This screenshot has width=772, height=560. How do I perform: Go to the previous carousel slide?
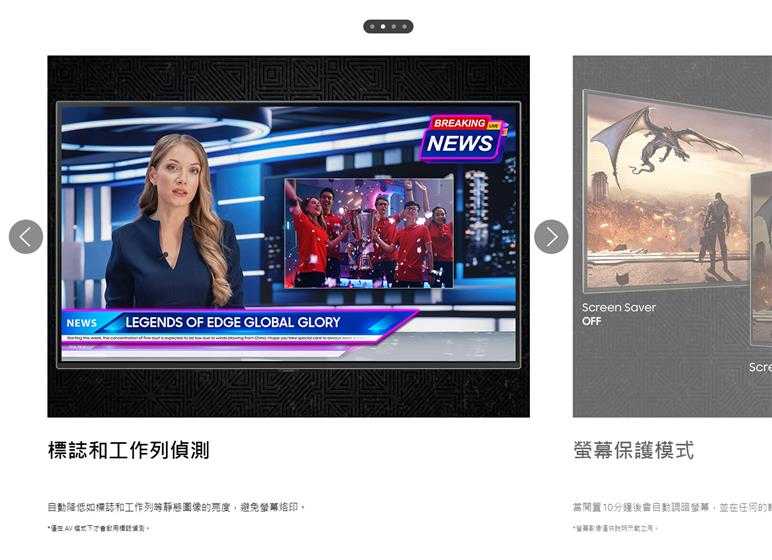click(26, 237)
